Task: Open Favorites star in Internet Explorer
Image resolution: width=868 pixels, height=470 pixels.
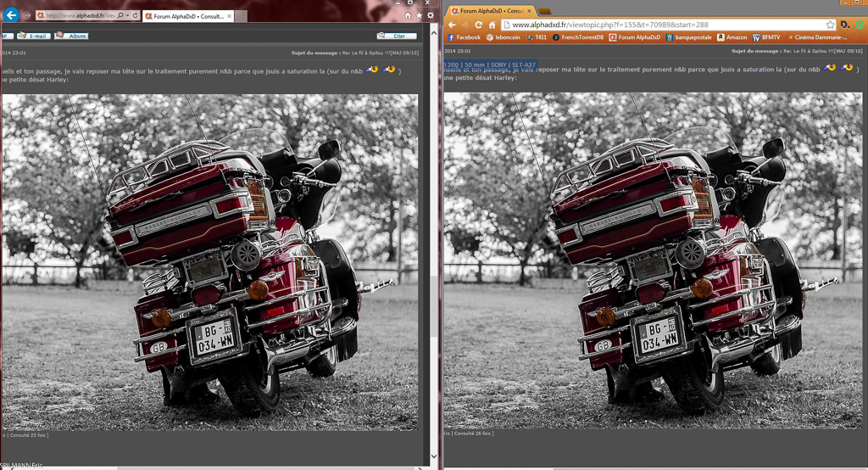Action: coord(419,15)
